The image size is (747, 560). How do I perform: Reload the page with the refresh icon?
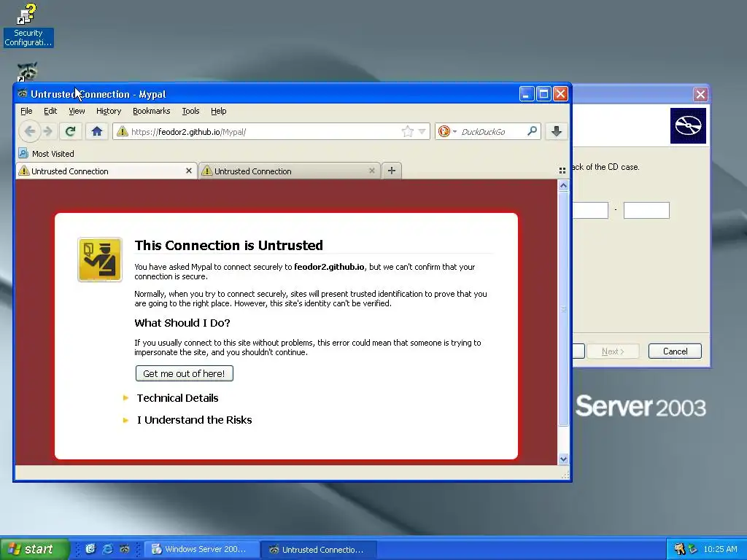coord(71,131)
